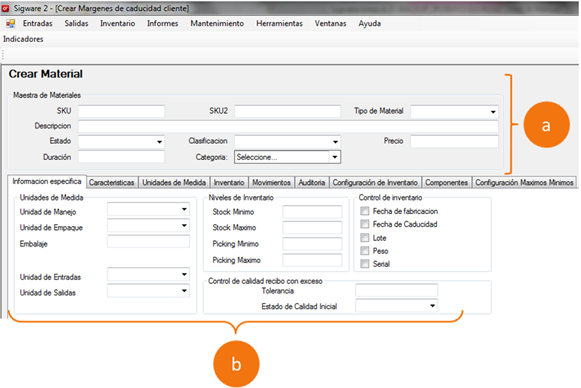
Task: Check the Serial checkbox
Action: (x=365, y=264)
